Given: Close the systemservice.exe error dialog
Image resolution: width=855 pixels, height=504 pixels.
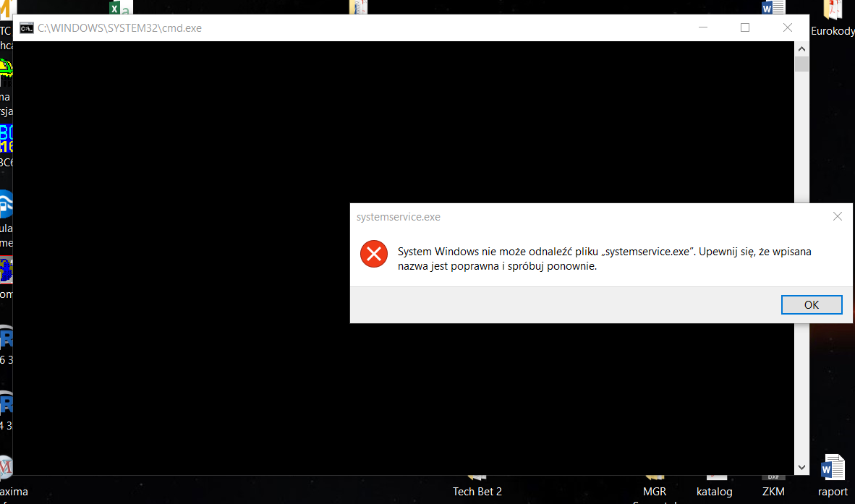Looking at the screenshot, I should (837, 216).
